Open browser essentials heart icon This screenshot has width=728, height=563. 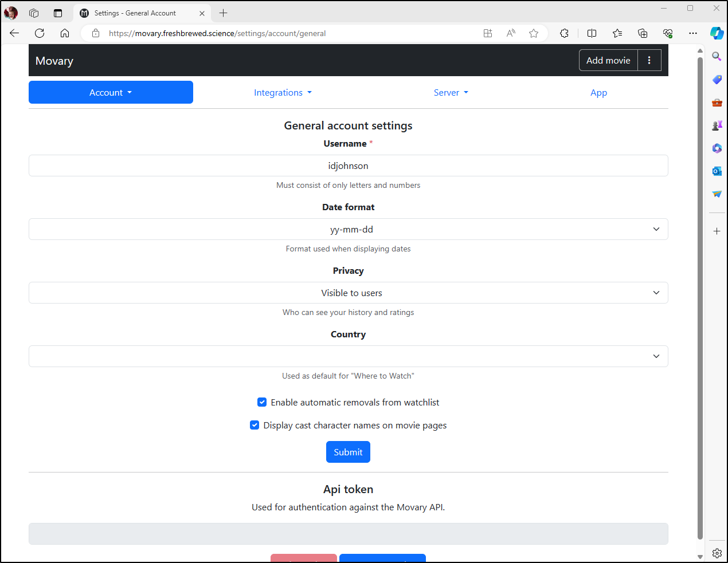pyautogui.click(x=668, y=33)
